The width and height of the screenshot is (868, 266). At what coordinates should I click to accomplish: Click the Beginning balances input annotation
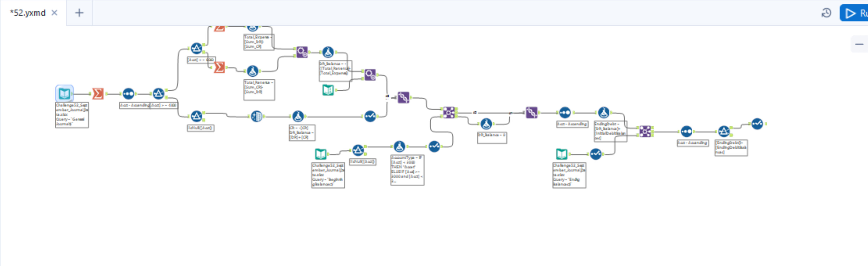[328, 175]
